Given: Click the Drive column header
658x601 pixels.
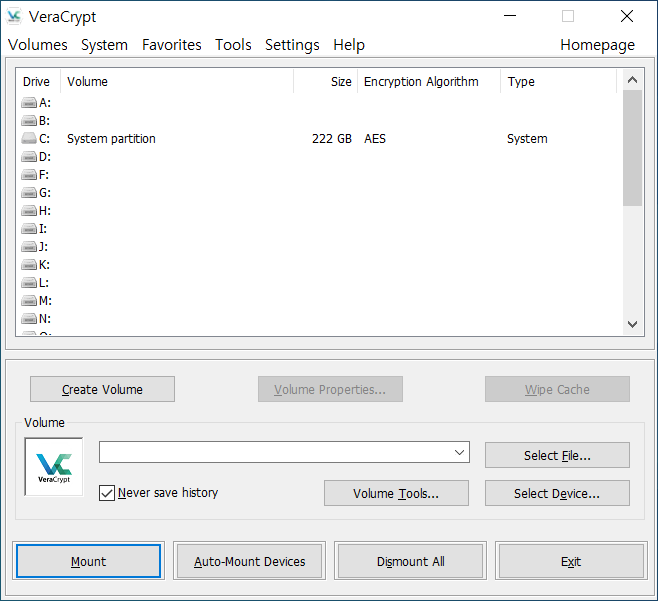Looking at the screenshot, I should click(x=38, y=81).
